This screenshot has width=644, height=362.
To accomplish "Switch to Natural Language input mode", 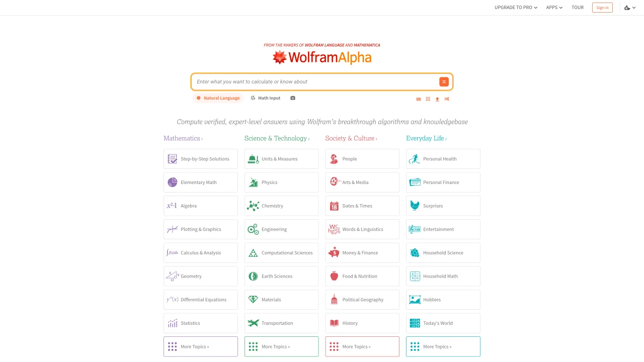I will [x=218, y=98].
